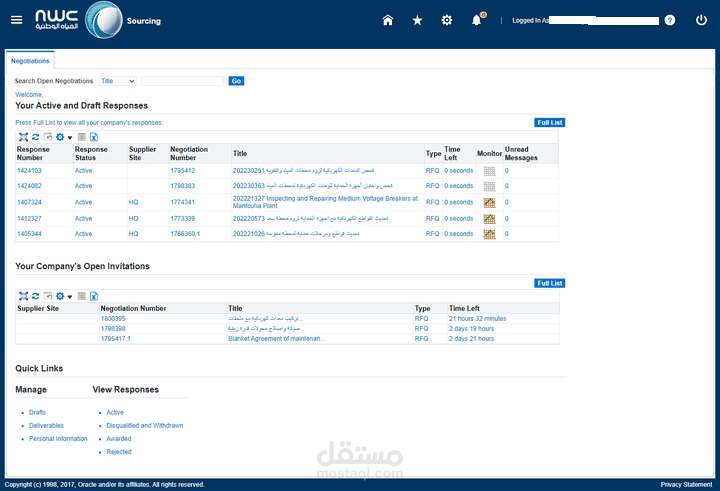
Task: Open invitation negotiation 1800395
Action: coord(113,319)
